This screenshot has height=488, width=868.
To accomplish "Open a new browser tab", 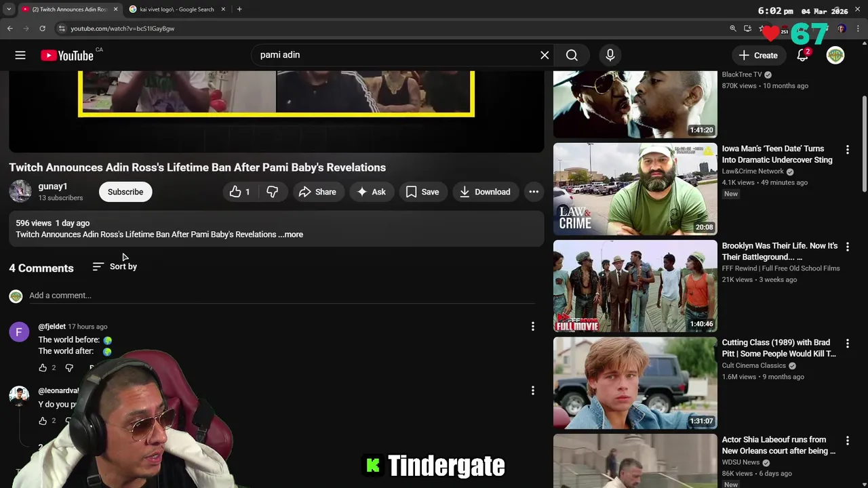I will tap(239, 9).
